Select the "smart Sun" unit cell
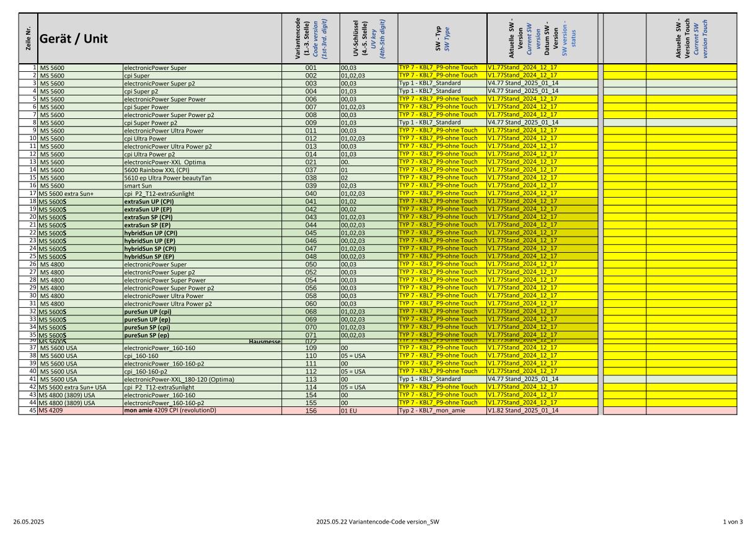 pos(203,186)
